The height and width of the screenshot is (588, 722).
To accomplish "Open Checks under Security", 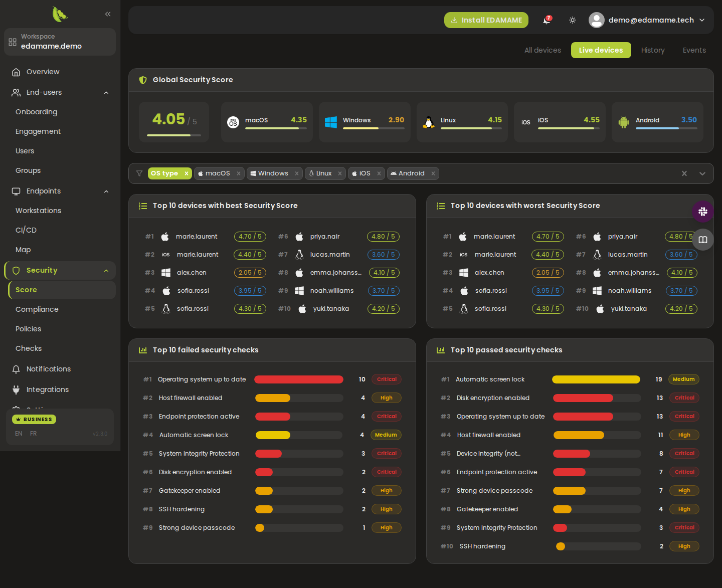I will click(x=29, y=348).
